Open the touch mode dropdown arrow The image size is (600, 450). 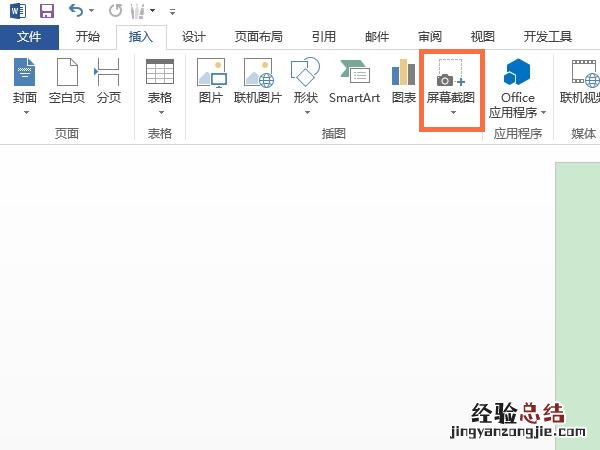pos(152,11)
